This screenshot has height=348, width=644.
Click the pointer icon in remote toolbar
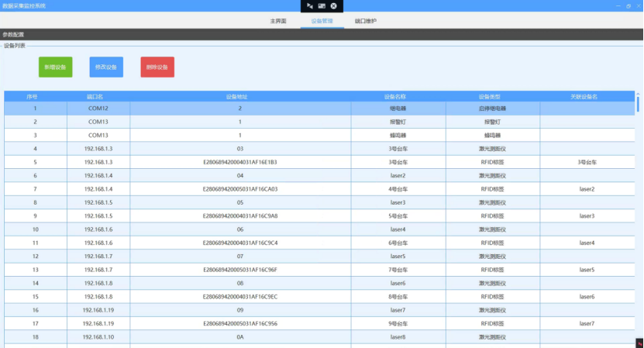[310, 6]
